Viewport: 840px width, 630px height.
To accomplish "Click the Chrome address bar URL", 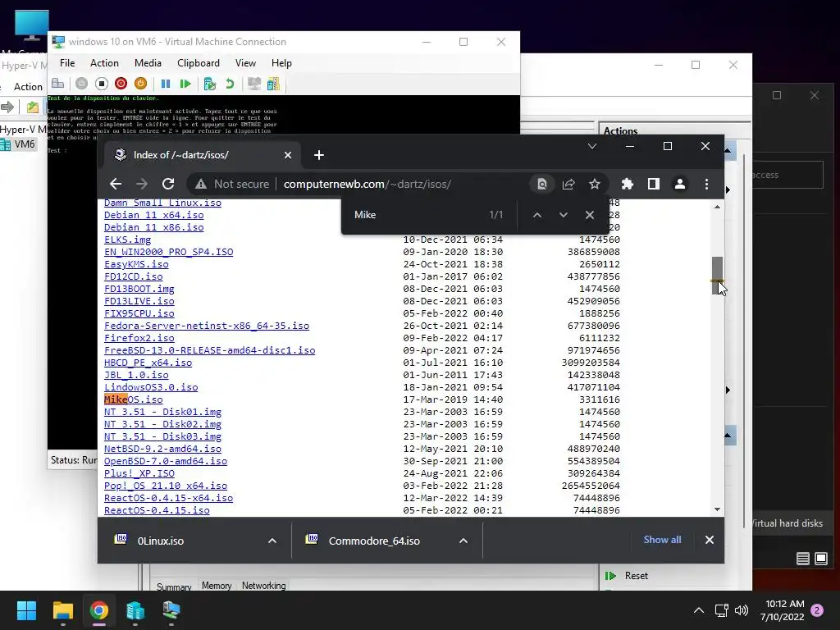I will (367, 185).
